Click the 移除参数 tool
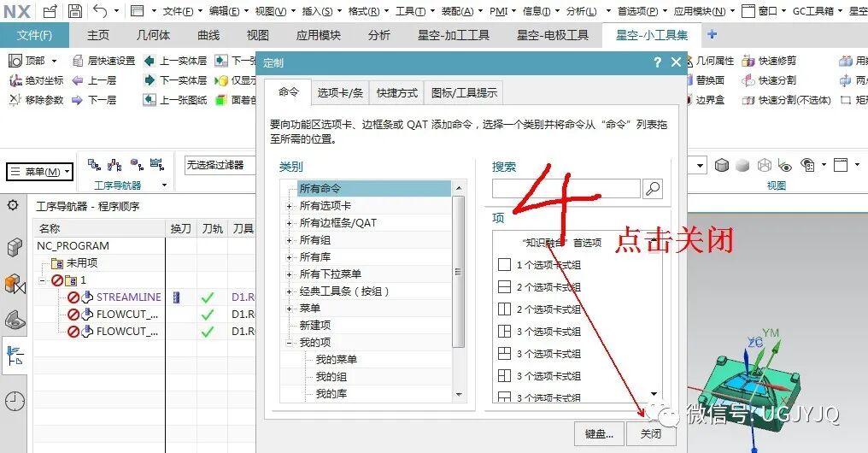 pyautogui.click(x=37, y=100)
